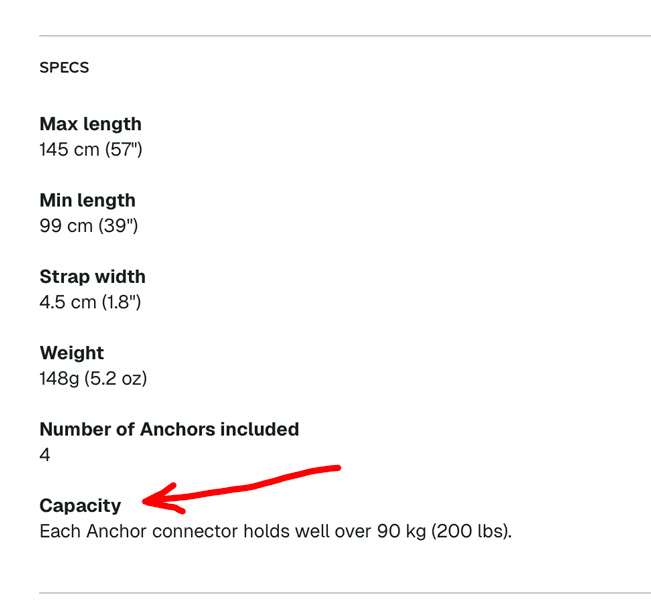
Task: Select the Weight label
Action: (x=71, y=353)
